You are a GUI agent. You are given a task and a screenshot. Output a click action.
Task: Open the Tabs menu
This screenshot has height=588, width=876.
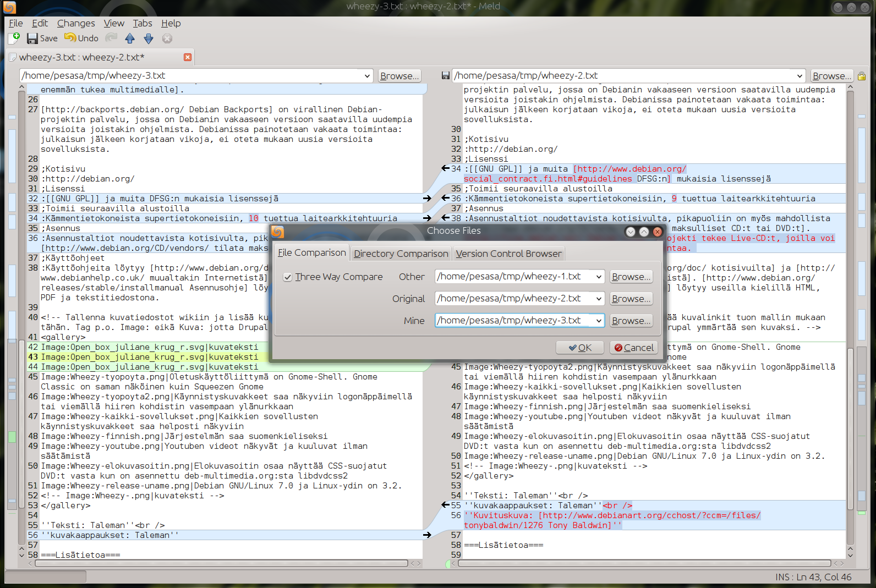[143, 23]
